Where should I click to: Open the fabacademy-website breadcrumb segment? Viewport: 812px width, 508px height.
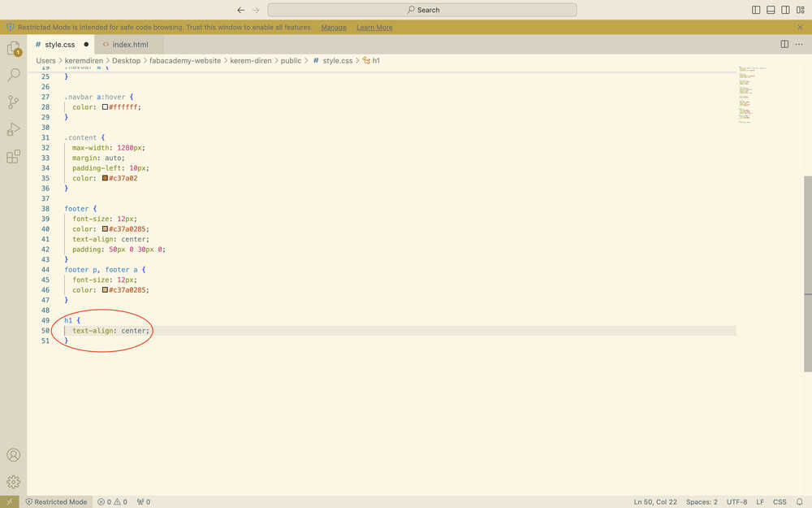pos(185,61)
